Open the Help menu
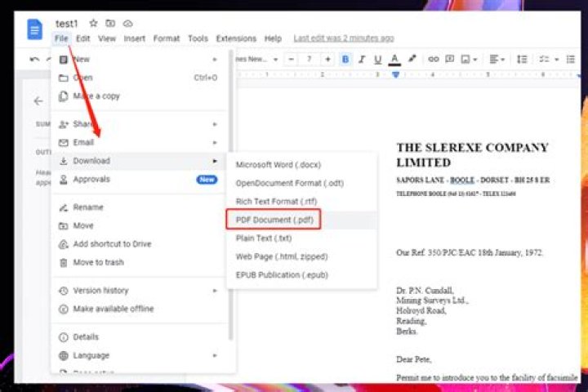Viewport: 588px width, 392px height. tap(273, 38)
